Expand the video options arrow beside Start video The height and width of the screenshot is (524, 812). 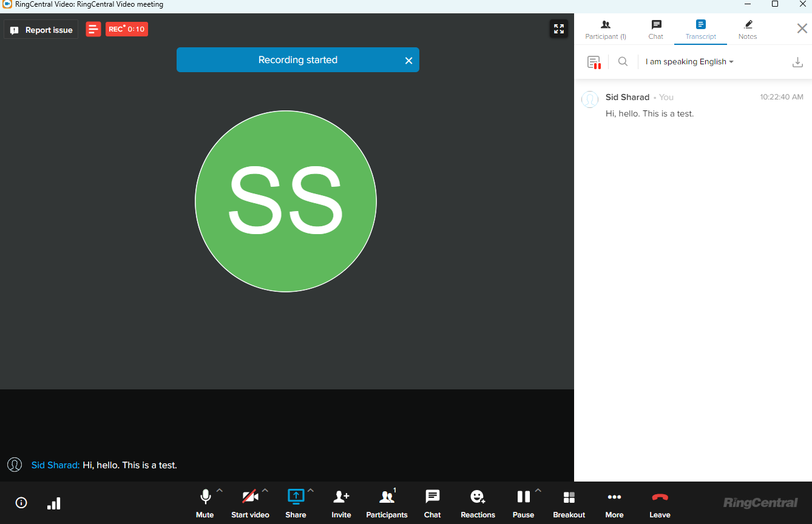(265, 491)
